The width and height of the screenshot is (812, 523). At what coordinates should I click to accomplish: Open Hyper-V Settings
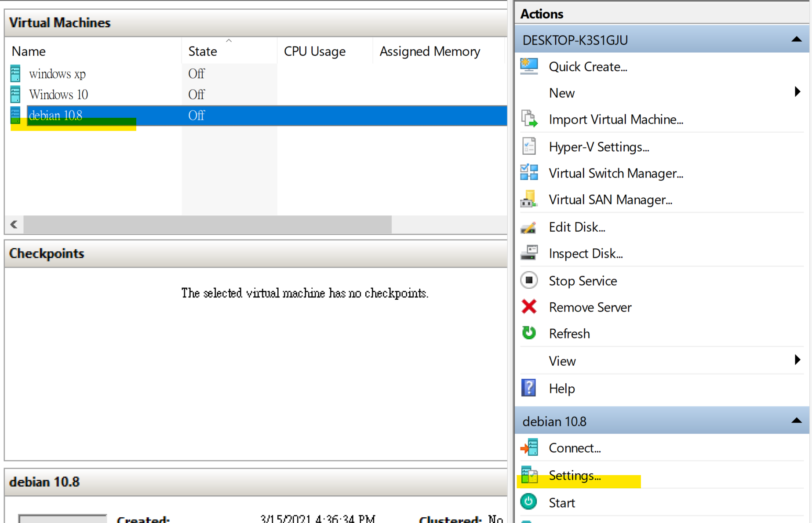pyautogui.click(x=599, y=147)
